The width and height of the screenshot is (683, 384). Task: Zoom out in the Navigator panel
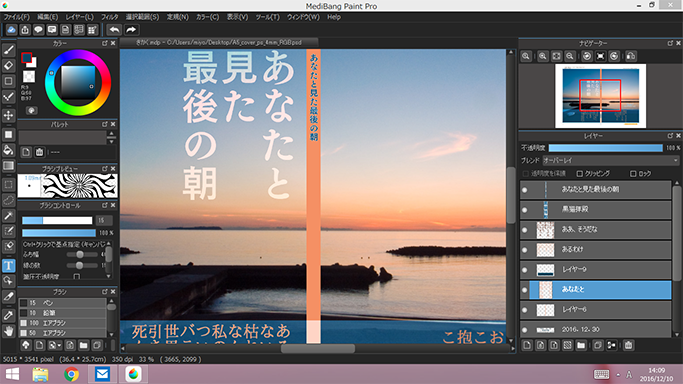pos(570,56)
